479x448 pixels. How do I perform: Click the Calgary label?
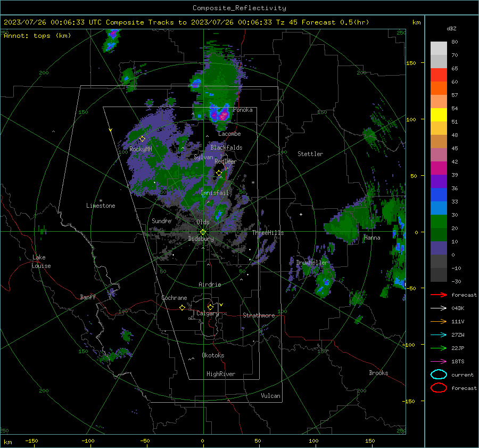tap(208, 313)
